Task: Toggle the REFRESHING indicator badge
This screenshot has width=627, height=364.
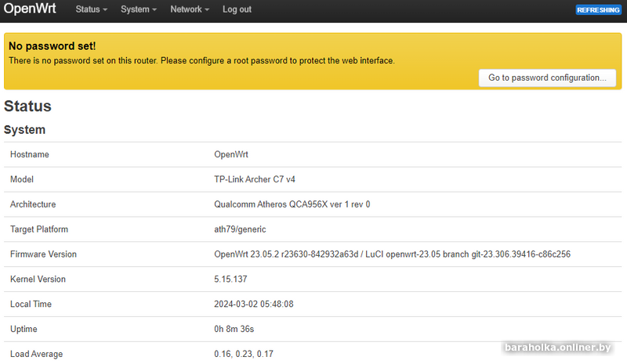Action: pos(598,10)
